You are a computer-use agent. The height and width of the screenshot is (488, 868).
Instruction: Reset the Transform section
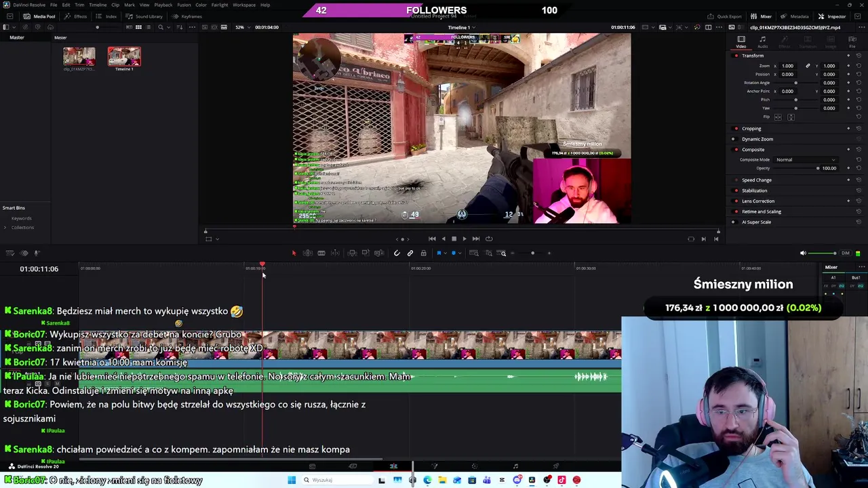click(x=859, y=56)
